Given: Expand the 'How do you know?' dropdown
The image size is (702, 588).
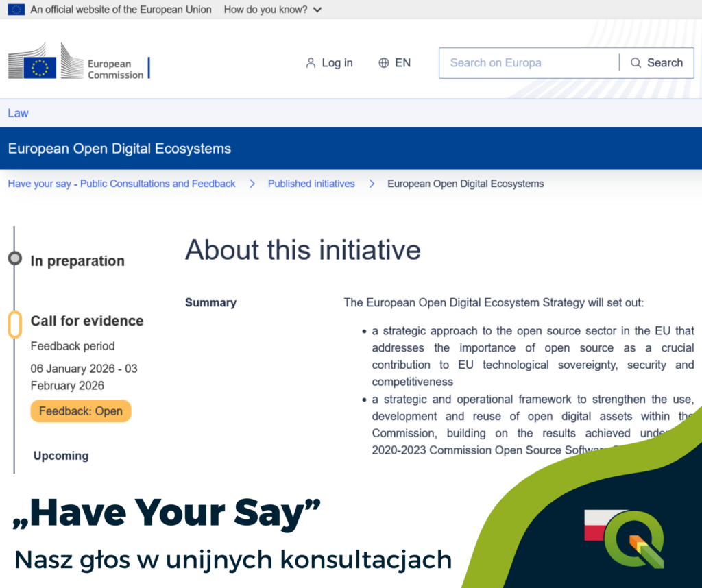Looking at the screenshot, I should click(272, 10).
